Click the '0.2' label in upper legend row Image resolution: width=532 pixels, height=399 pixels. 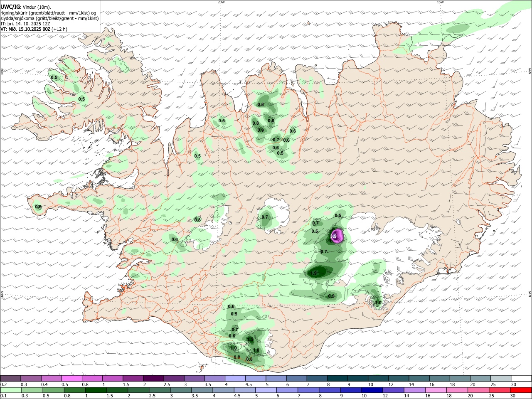(3, 384)
